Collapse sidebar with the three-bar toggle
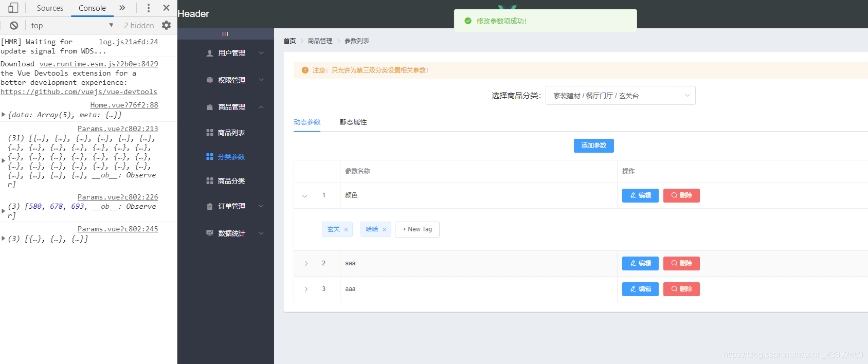 tap(225, 34)
